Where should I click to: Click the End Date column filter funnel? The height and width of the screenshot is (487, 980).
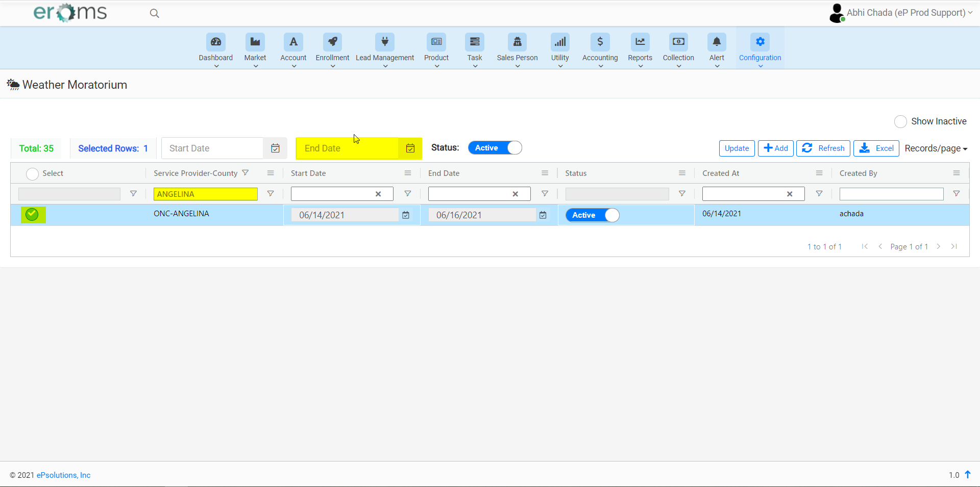pos(545,194)
